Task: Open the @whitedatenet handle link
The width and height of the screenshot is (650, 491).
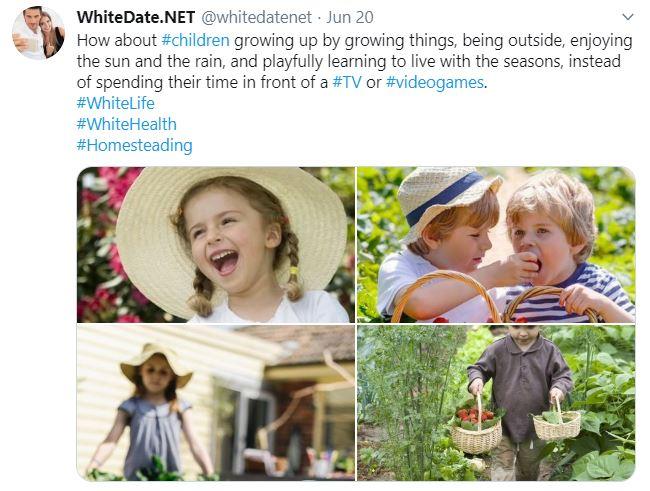Action: (257, 17)
